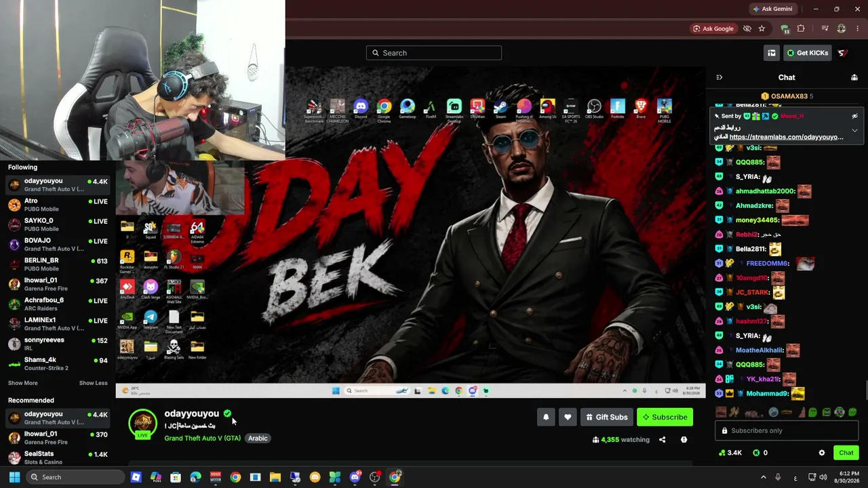Click the Arabic language tag
Image resolution: width=868 pixels, height=488 pixels.
click(x=258, y=439)
